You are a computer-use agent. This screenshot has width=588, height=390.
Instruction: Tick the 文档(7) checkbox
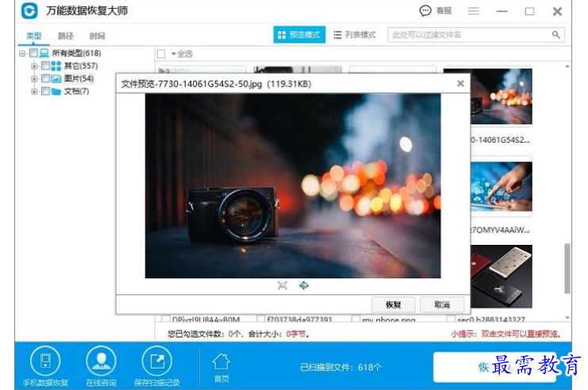coord(45,91)
